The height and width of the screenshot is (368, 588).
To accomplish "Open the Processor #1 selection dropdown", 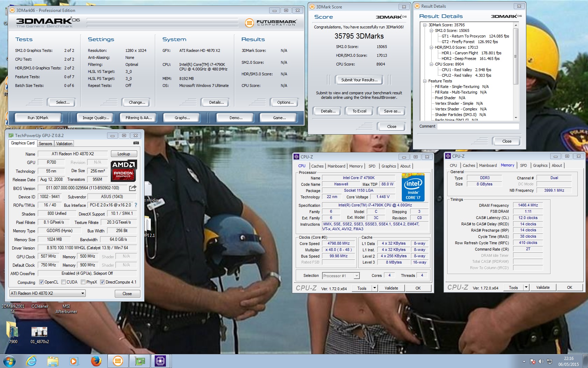I will pyautogui.click(x=341, y=276).
